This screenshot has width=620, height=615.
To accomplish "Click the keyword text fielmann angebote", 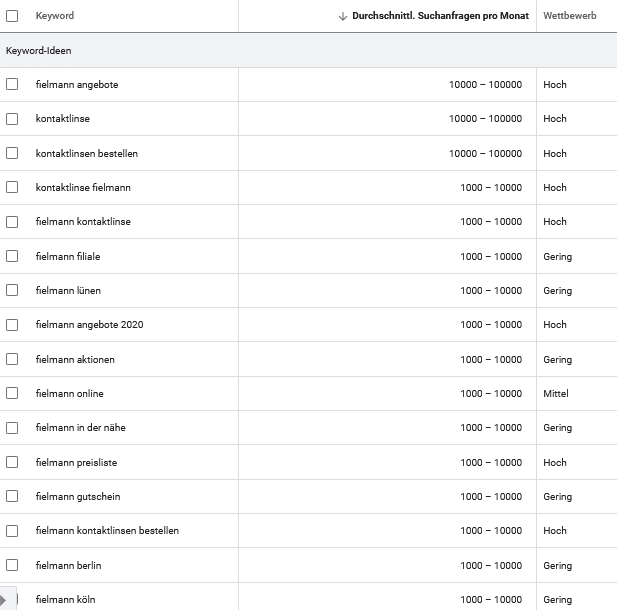I will point(77,85).
